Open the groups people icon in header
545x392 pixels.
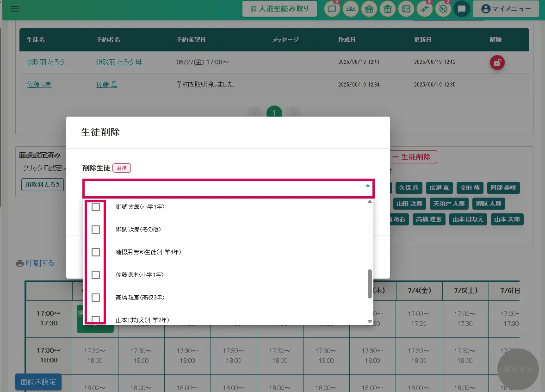pyautogui.click(x=350, y=9)
